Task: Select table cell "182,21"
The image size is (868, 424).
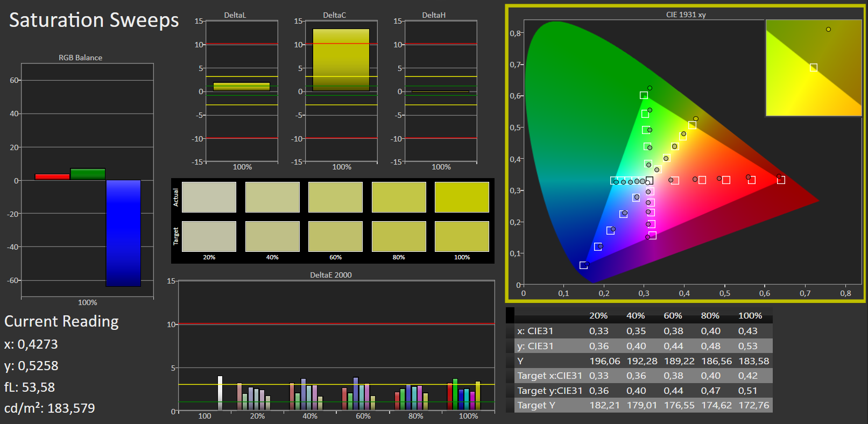Action: pyautogui.click(x=605, y=405)
